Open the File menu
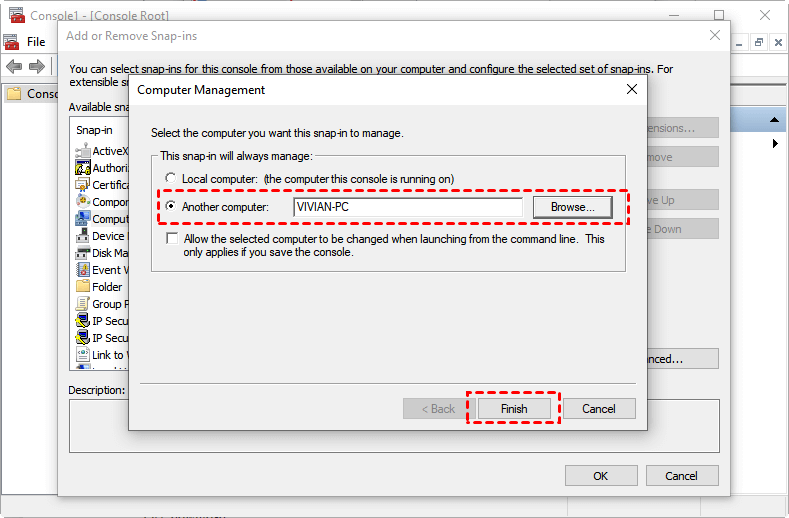 36,42
